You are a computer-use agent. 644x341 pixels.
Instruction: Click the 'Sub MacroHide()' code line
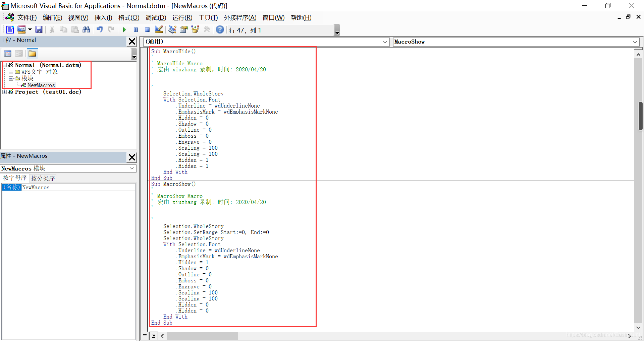(x=173, y=51)
